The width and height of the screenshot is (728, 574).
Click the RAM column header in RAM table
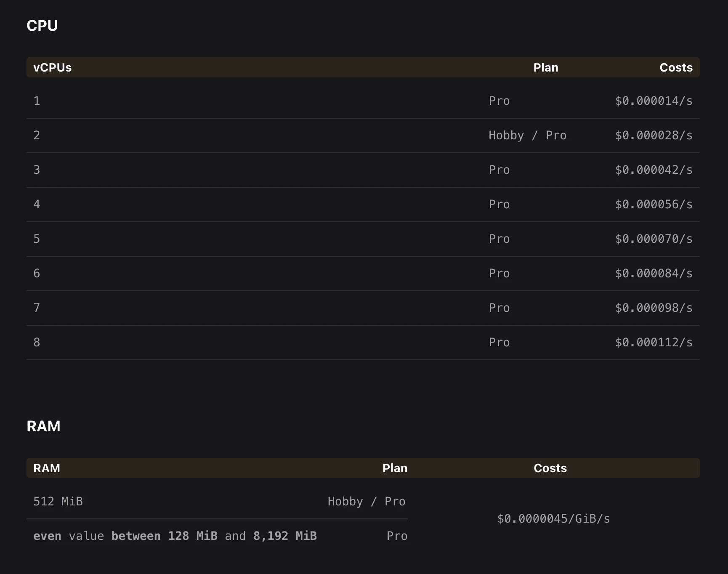pyautogui.click(x=47, y=468)
